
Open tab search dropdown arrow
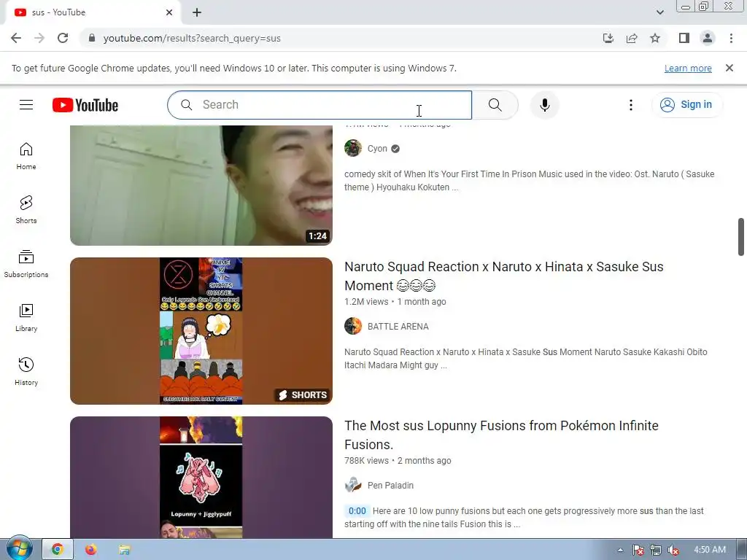click(x=659, y=12)
